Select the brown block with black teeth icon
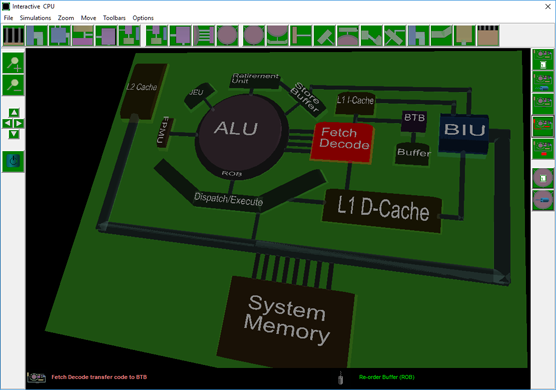Viewport: 556px width, 390px height. [x=488, y=35]
